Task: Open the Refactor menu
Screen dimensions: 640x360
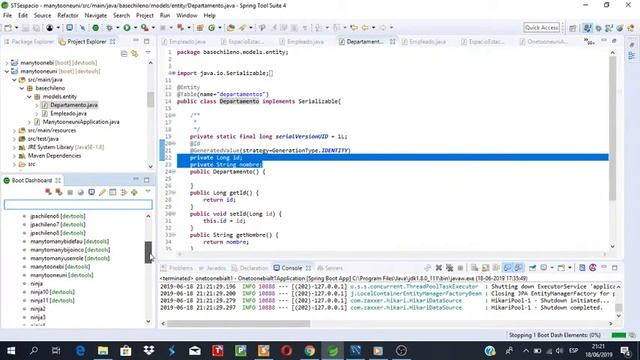Action: 68,16
